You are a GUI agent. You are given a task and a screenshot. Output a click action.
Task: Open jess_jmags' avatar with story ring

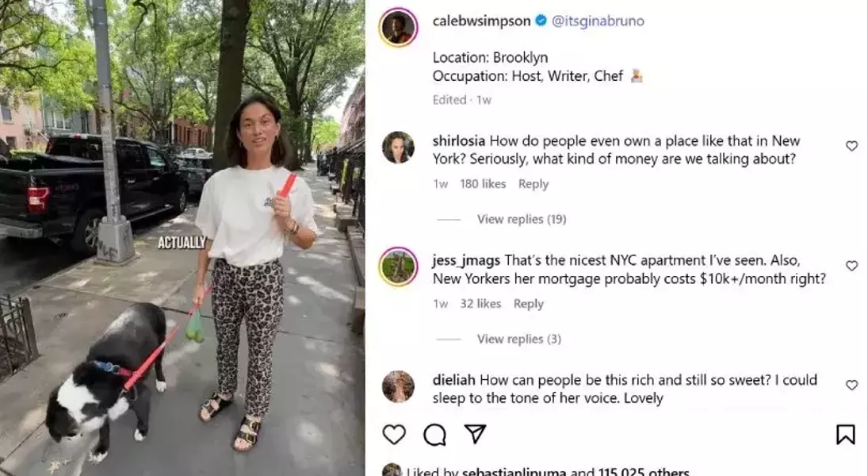coord(398,267)
